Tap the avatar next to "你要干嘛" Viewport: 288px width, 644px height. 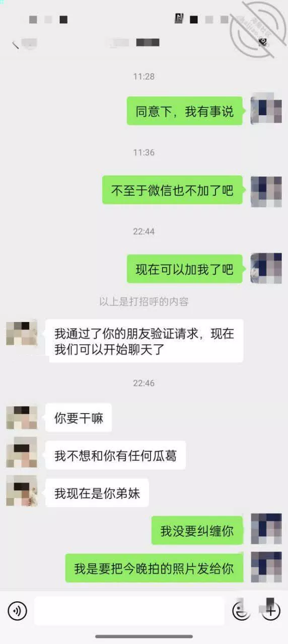tap(22, 417)
